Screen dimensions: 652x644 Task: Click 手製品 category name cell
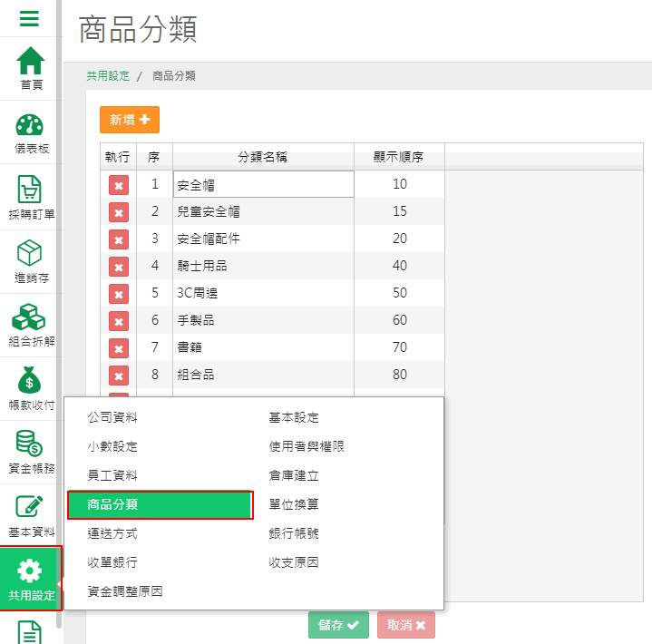point(264,320)
